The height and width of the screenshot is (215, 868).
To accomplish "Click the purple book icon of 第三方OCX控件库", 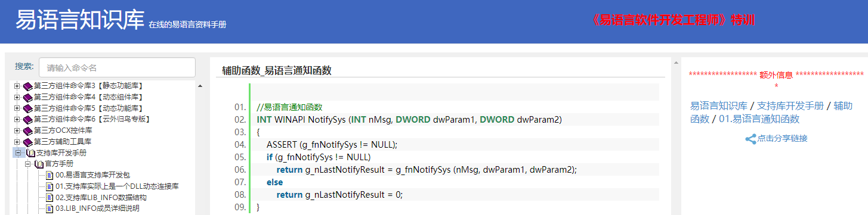I will (x=28, y=130).
